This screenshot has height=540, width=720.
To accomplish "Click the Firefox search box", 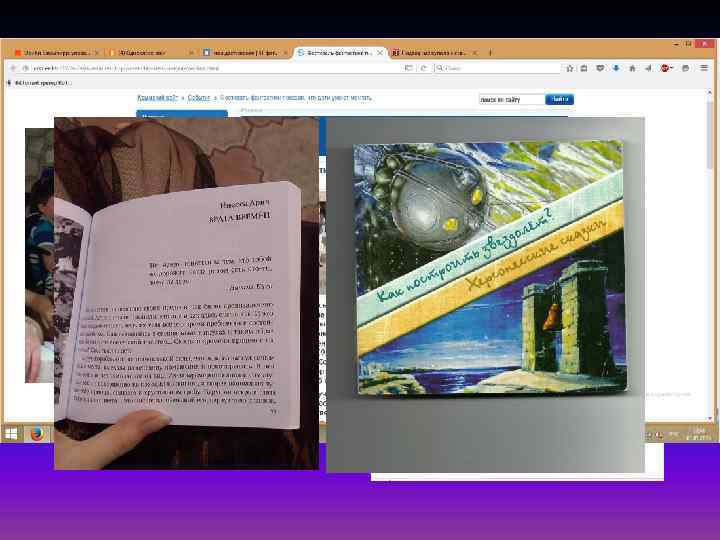I will [x=497, y=68].
